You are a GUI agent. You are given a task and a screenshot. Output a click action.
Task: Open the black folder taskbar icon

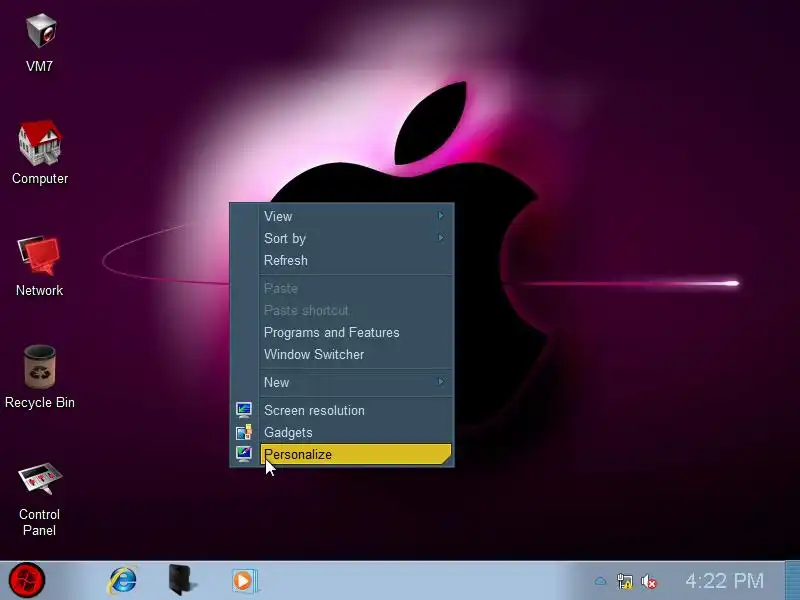click(181, 580)
